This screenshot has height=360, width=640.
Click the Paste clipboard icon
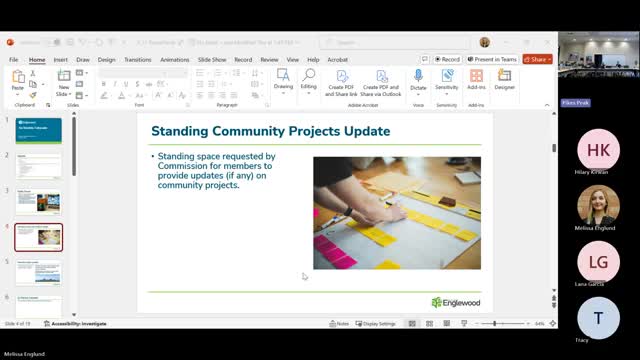(x=18, y=76)
